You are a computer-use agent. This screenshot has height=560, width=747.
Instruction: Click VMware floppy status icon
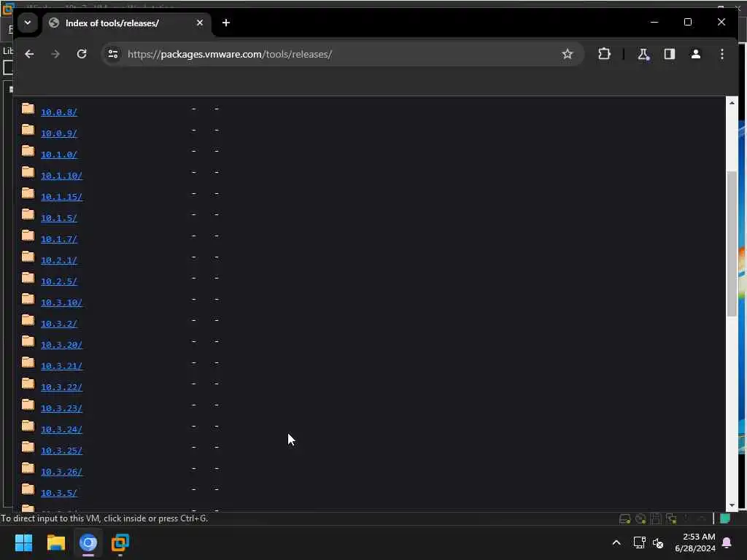click(x=656, y=518)
